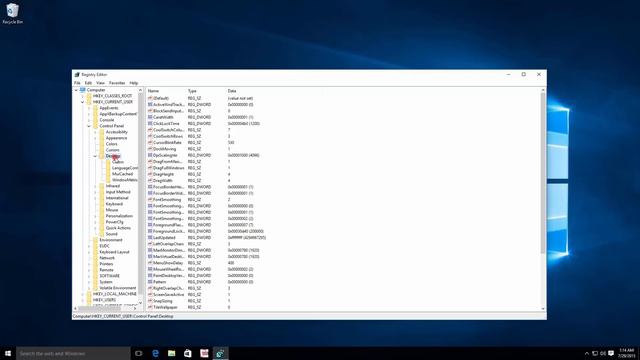The image size is (640, 360).
Task: Click the tree pane horizontal scrollbar thumb
Action: pos(100,309)
